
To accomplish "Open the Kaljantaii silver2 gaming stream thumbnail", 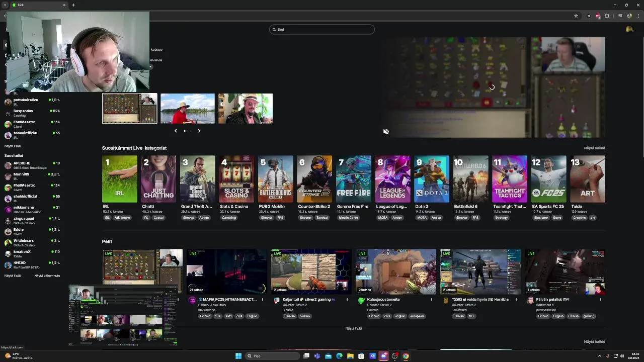I will [311, 271].
